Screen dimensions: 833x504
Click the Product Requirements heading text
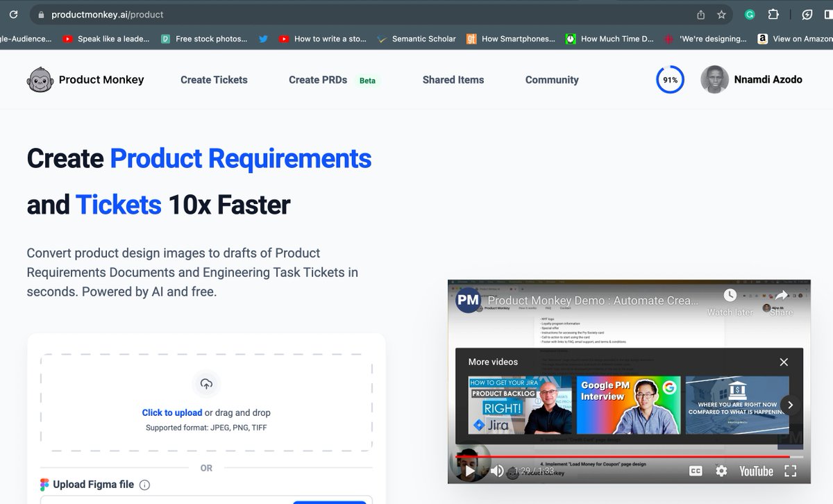tap(241, 158)
